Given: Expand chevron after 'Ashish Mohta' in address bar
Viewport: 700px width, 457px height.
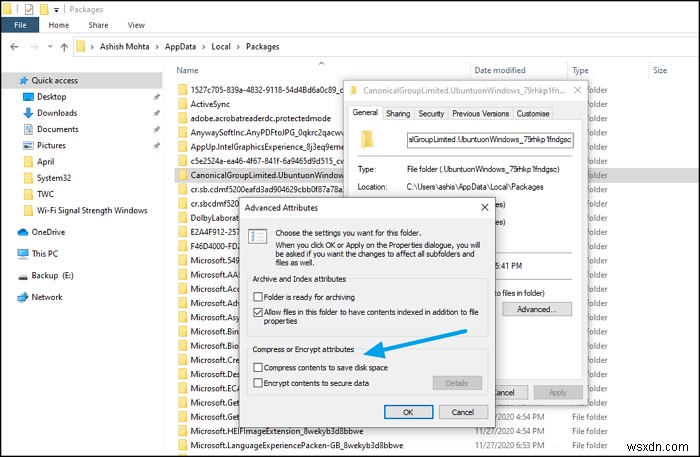Looking at the screenshot, I should [x=157, y=47].
